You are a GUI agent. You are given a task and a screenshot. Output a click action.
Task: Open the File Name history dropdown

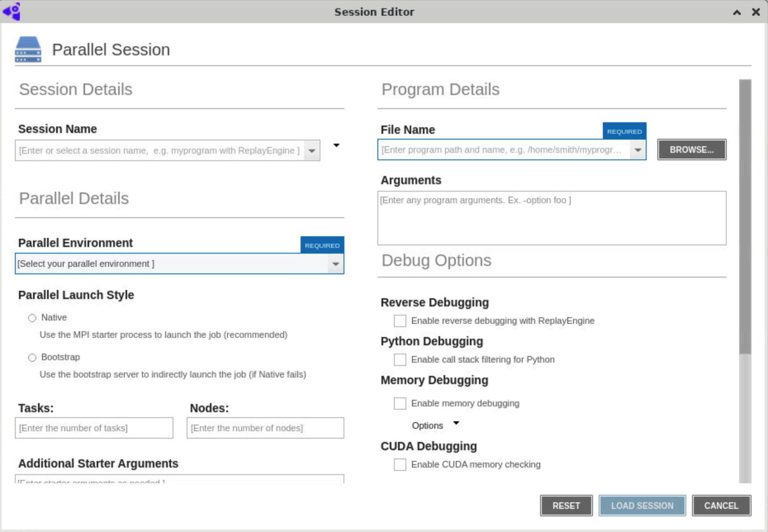638,150
